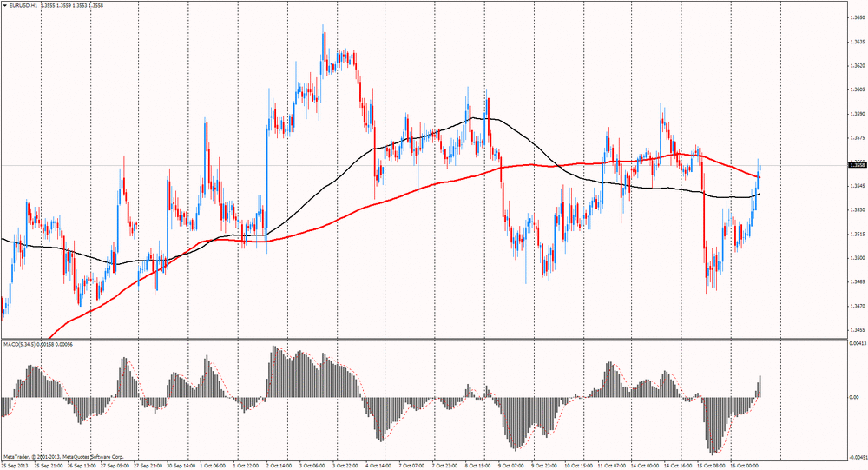Select the EURUSD,H1 symbol label
The height and width of the screenshot is (470, 868).
[23, 5]
